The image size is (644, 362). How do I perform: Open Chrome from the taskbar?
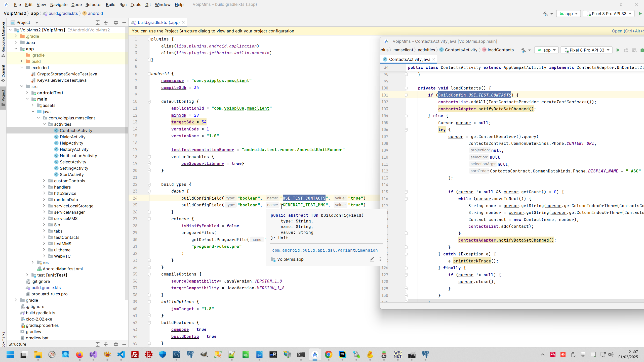coord(328,354)
